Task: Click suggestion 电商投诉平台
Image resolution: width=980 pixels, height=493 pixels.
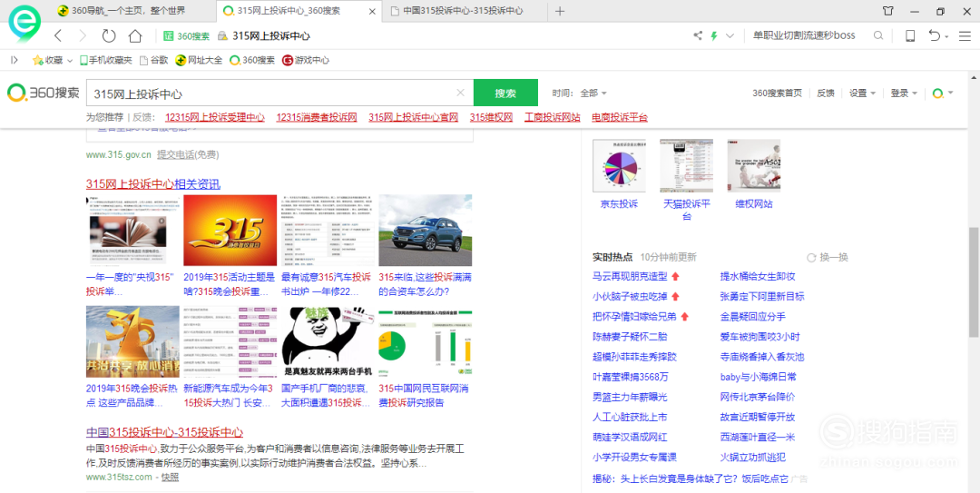Action: (x=620, y=117)
